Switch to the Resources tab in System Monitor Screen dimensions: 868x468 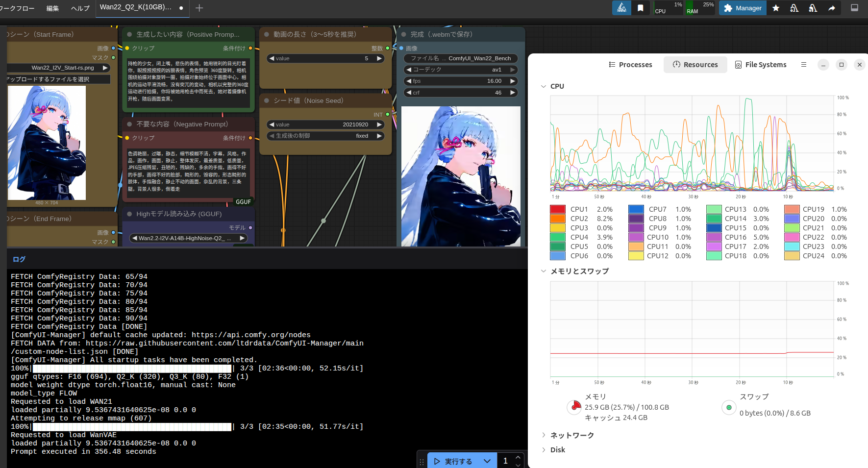[x=695, y=65]
